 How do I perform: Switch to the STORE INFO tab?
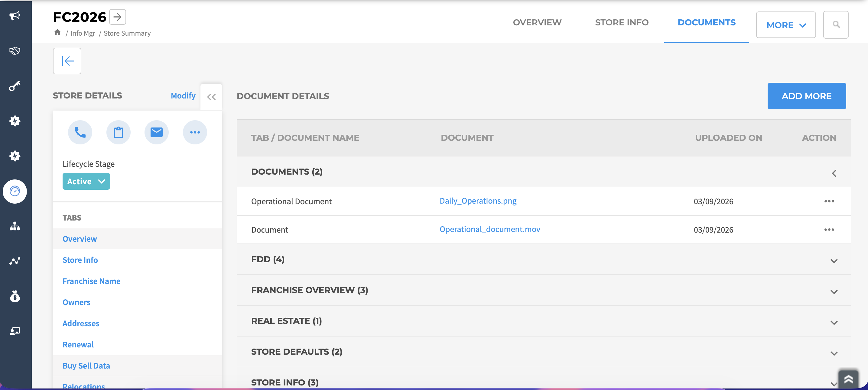pos(621,22)
